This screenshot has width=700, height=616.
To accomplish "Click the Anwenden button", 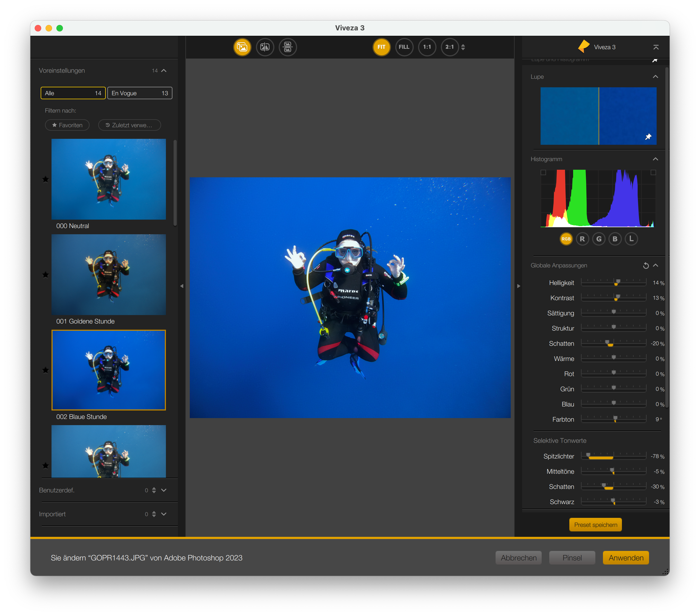I will (626, 558).
